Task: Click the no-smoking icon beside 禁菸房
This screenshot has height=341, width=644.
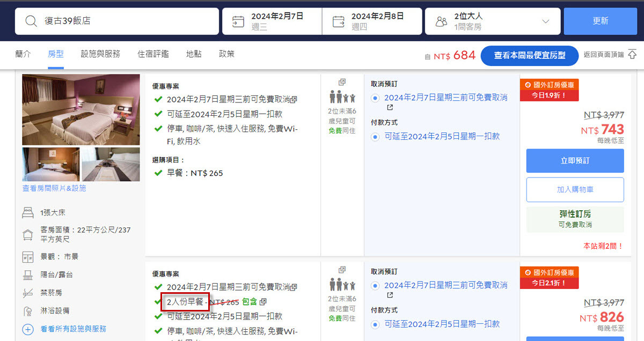Action: tap(28, 293)
